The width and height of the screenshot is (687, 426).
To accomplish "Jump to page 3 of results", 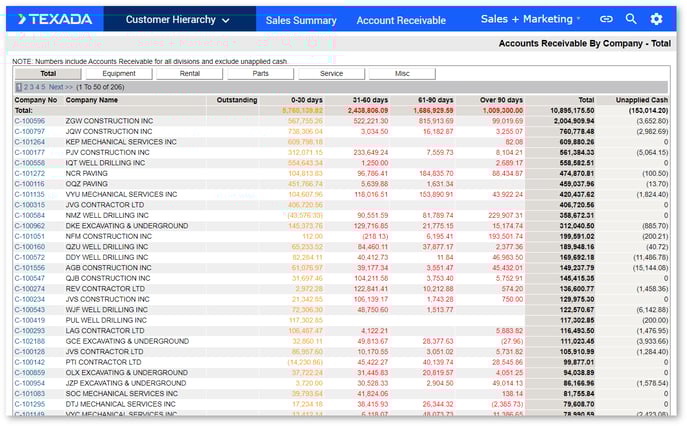I will (x=31, y=87).
